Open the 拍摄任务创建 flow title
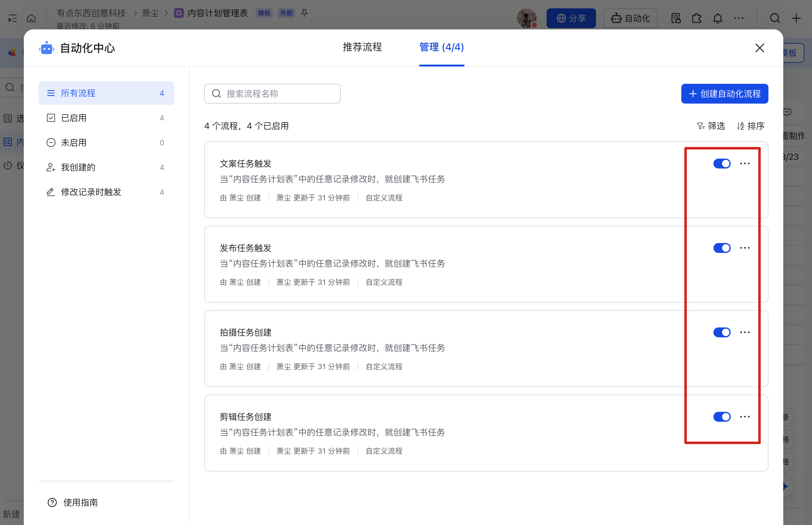The image size is (812, 525). 246,332
